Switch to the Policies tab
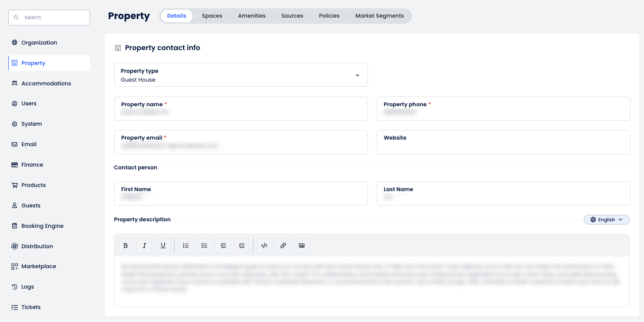 tap(329, 16)
